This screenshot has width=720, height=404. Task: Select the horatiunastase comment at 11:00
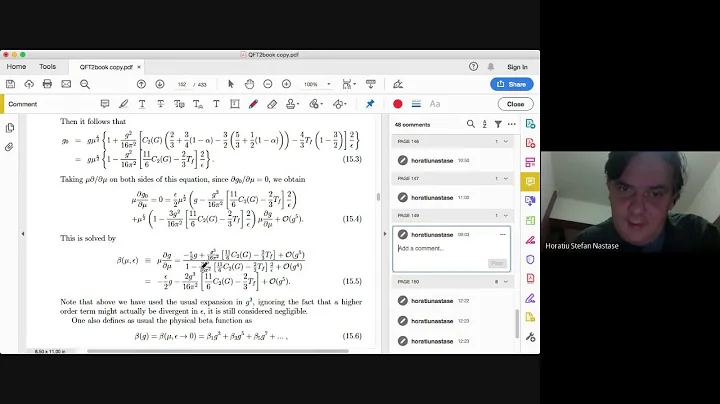click(x=452, y=197)
